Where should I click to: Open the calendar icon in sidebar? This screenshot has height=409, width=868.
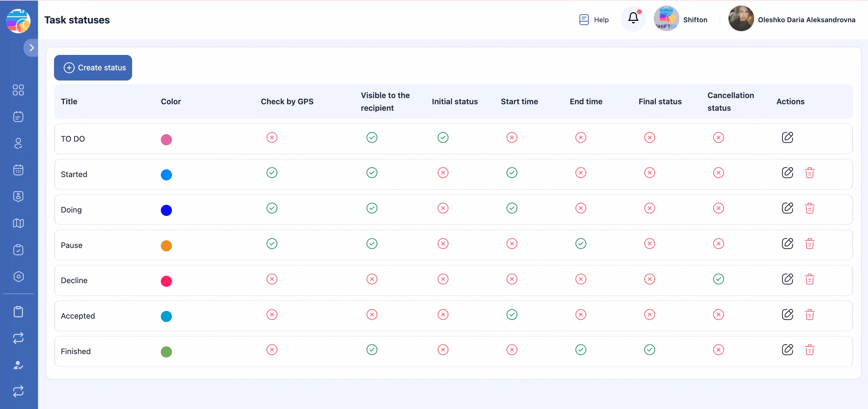tap(18, 170)
